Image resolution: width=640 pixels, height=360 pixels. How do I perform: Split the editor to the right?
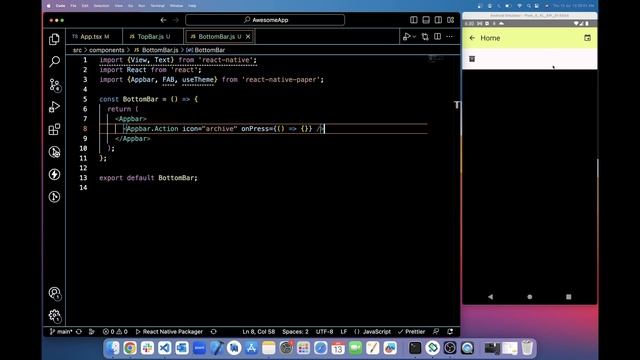(x=438, y=37)
